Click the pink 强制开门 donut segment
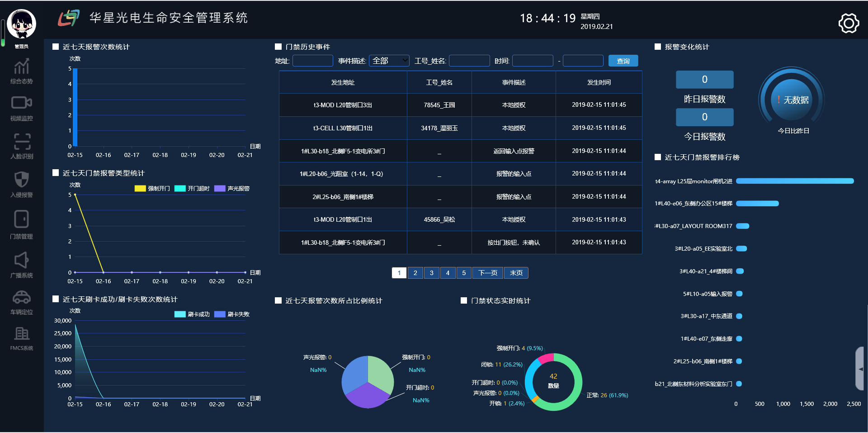The image size is (868, 433). point(546,358)
